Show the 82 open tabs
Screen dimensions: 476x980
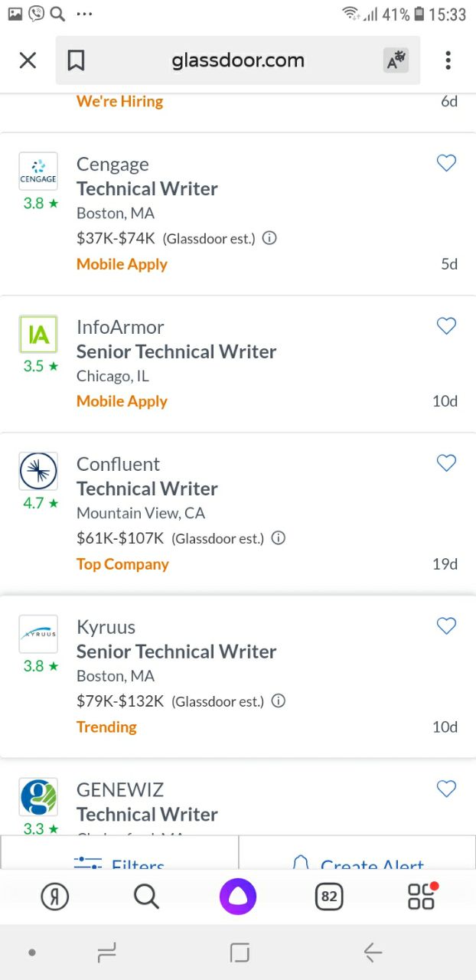point(329,897)
